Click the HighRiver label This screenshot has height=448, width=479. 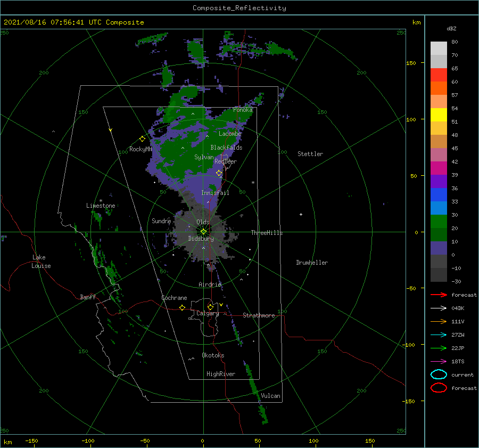point(221,374)
